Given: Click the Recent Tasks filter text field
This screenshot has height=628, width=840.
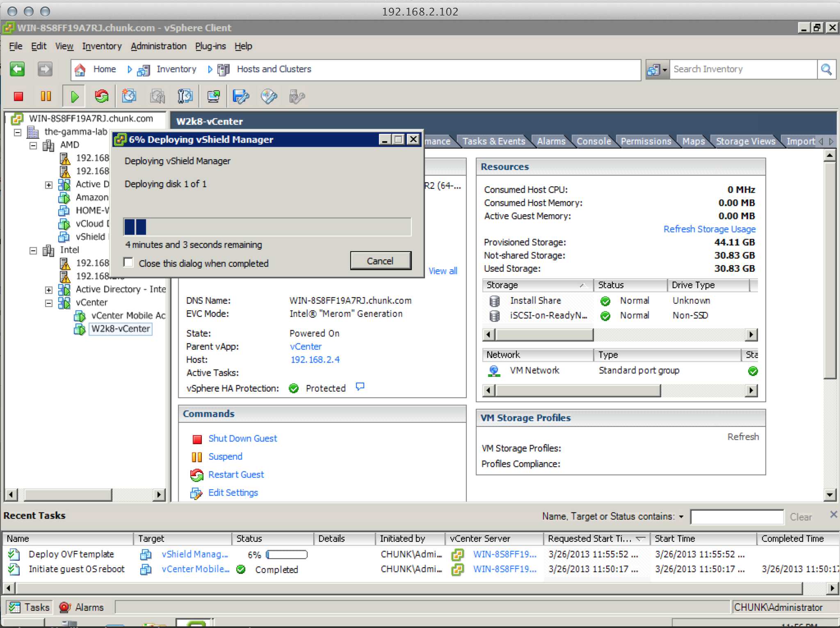Looking at the screenshot, I should coord(737,517).
